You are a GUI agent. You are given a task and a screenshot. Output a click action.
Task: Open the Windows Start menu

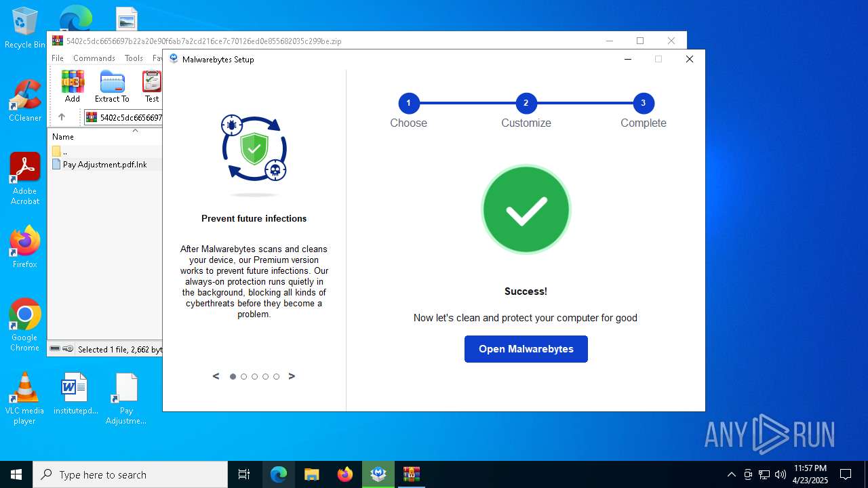pyautogui.click(x=16, y=474)
